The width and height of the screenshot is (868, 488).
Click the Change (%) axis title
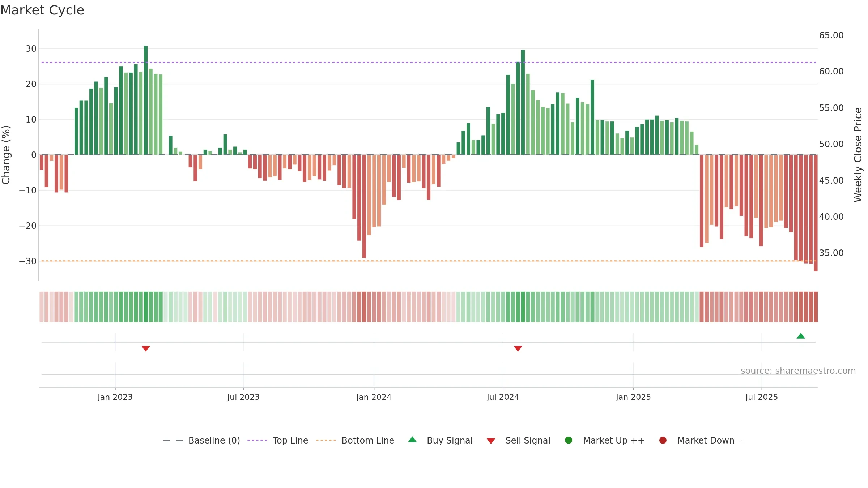pyautogui.click(x=6, y=155)
